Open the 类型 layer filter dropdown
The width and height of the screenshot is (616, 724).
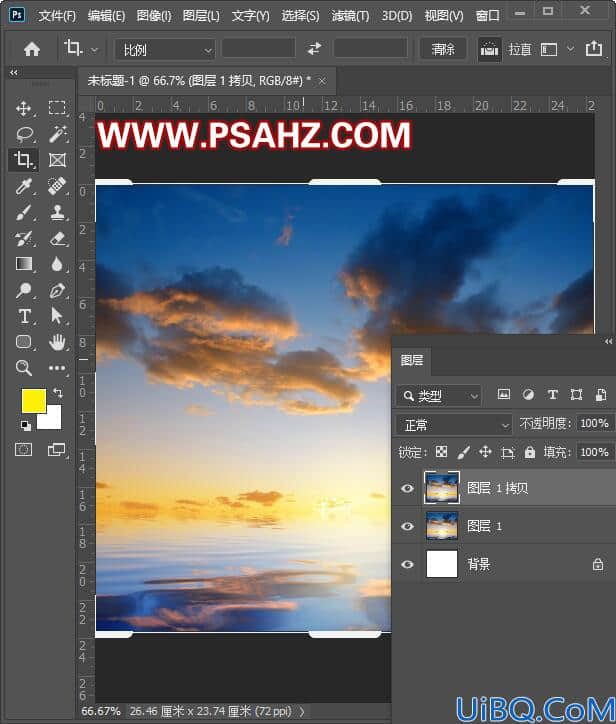point(438,396)
